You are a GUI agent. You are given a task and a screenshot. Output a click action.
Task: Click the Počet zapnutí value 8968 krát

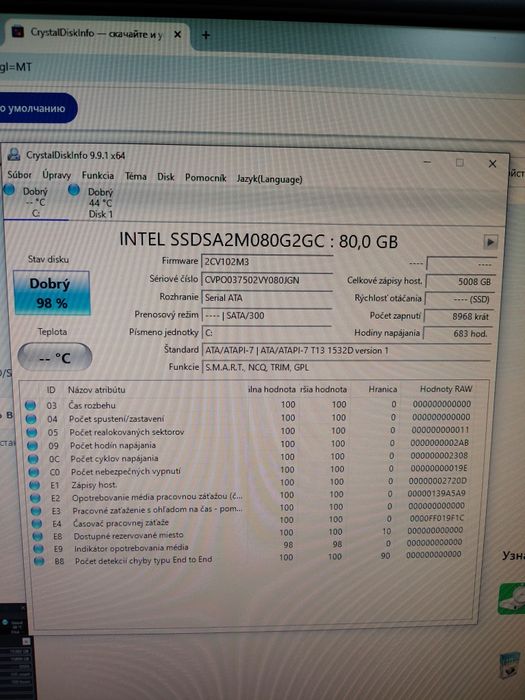click(459, 317)
